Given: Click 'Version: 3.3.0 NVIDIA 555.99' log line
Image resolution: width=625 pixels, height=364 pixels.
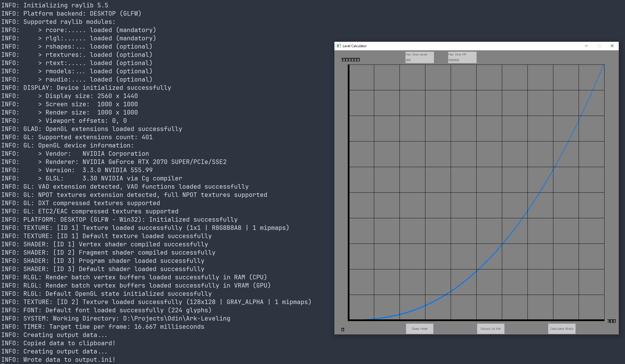Looking at the screenshot, I should 77,170.
